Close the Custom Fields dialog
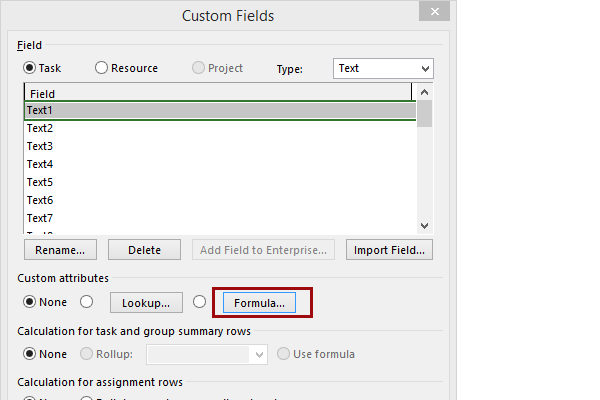This screenshot has width=600, height=400. click(432, 13)
